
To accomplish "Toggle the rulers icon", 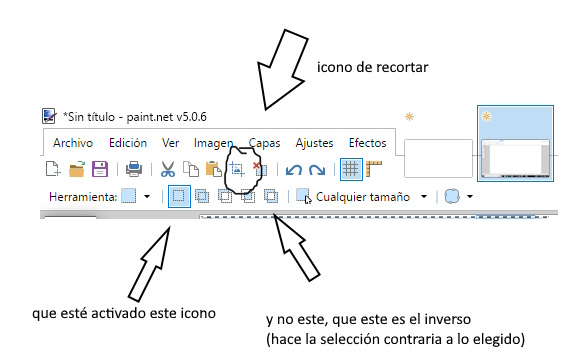I will [x=374, y=169].
